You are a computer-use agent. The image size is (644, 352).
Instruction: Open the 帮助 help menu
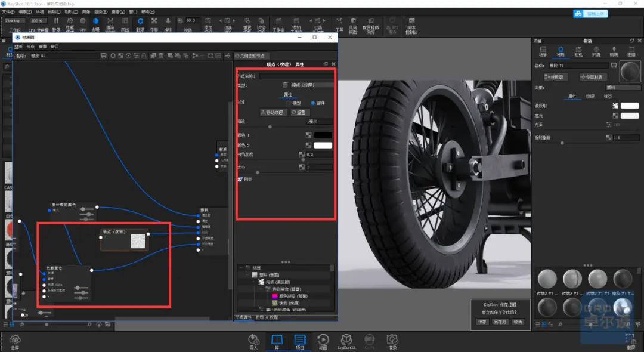(148, 12)
